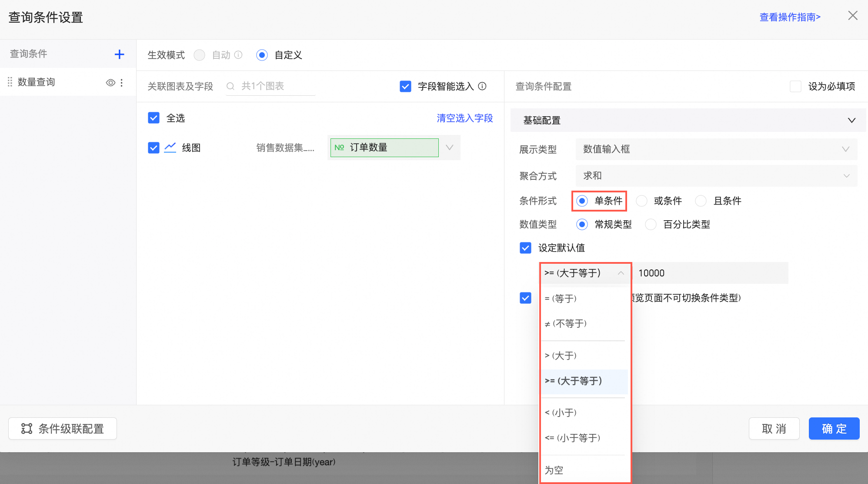Click the 条件级联配置 cascade button
The image size is (868, 484).
(x=63, y=429)
